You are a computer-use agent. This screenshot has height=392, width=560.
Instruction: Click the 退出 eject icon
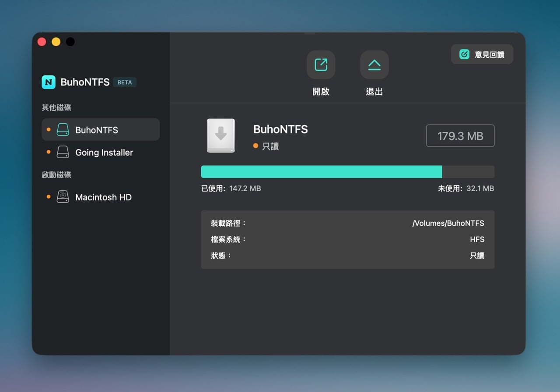click(374, 65)
